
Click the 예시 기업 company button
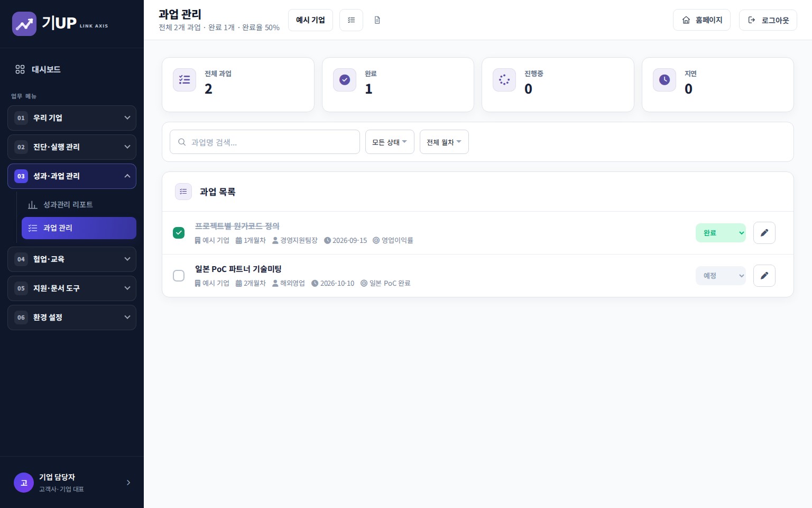pos(310,20)
